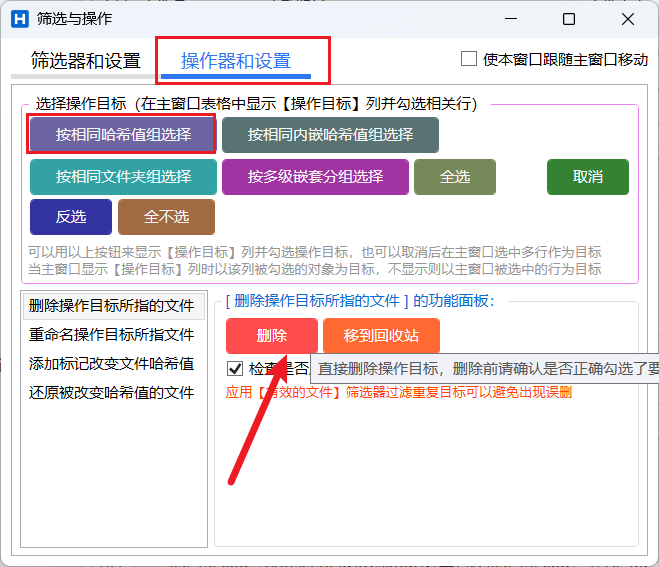Click the 反选 invert selection button
This screenshot has width=659, height=567.
click(71, 217)
